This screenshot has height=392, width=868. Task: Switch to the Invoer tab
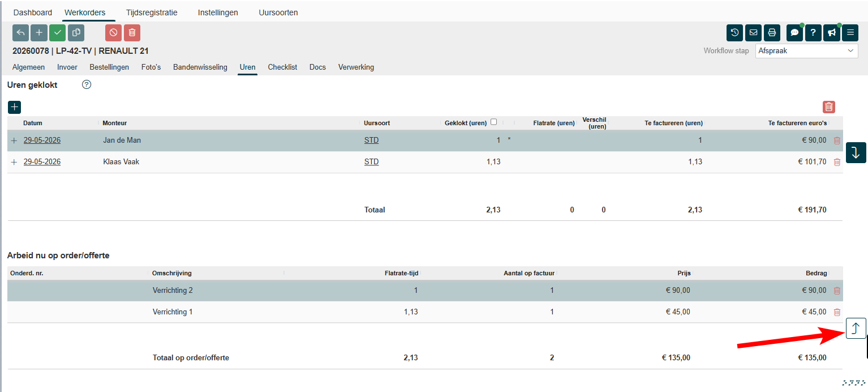[x=67, y=67]
